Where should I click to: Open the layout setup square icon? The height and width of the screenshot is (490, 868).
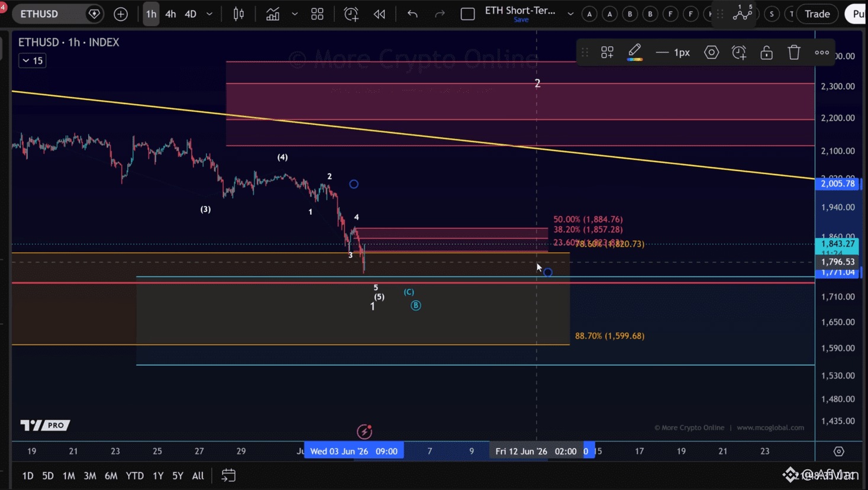[467, 14]
